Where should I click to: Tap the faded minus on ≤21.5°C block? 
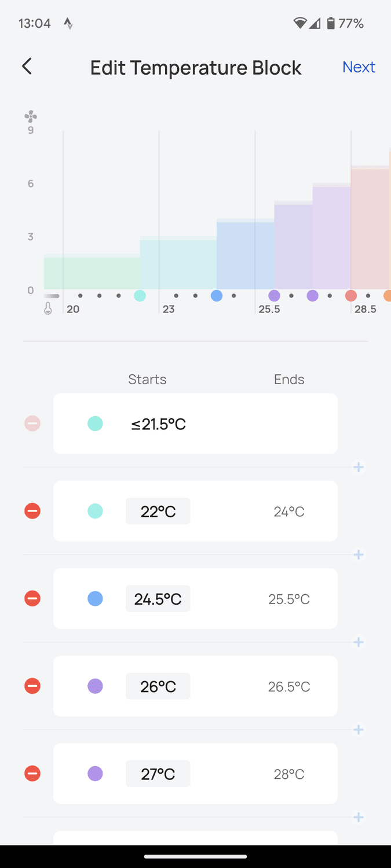click(32, 424)
